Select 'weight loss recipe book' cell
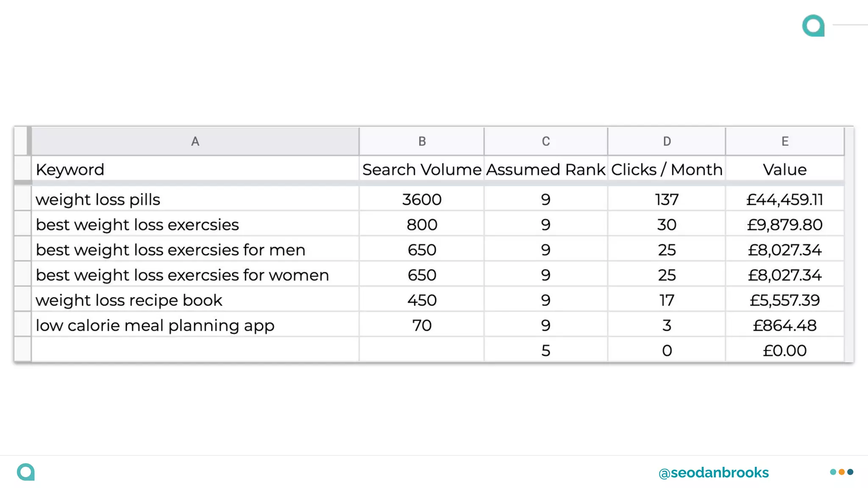The width and height of the screenshot is (868, 488). (195, 300)
